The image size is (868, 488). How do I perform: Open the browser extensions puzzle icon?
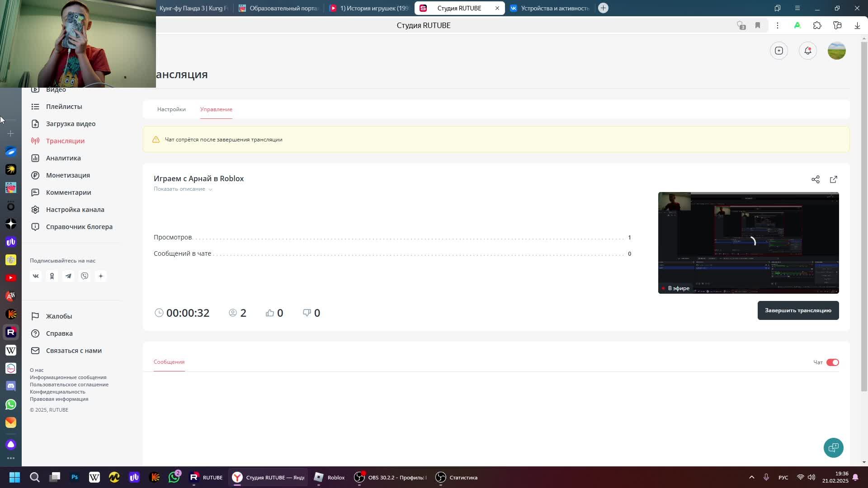pyautogui.click(x=817, y=25)
